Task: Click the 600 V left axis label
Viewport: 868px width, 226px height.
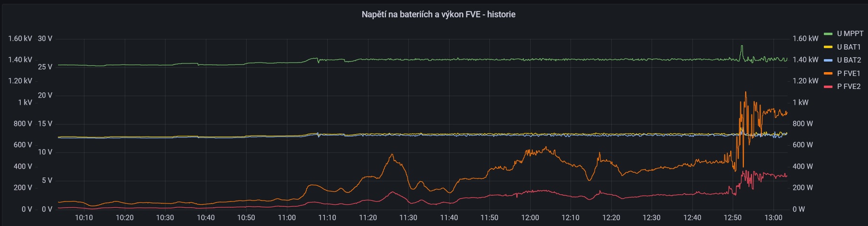Action: click(x=23, y=145)
